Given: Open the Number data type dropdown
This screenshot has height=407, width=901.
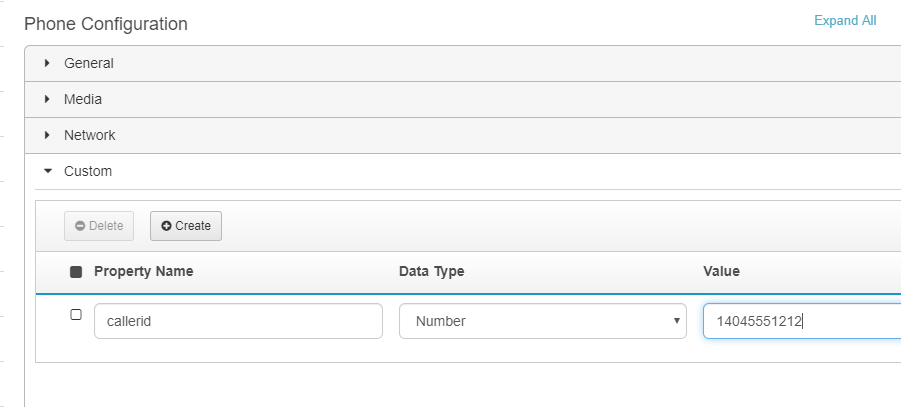Looking at the screenshot, I should tap(542, 321).
